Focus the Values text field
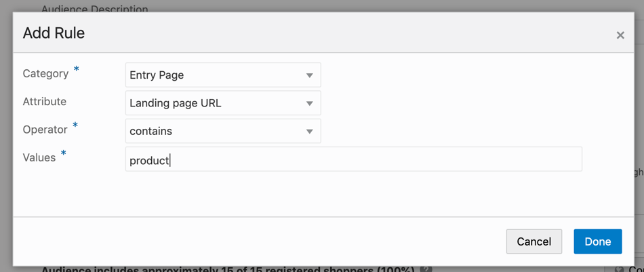 [x=353, y=159]
